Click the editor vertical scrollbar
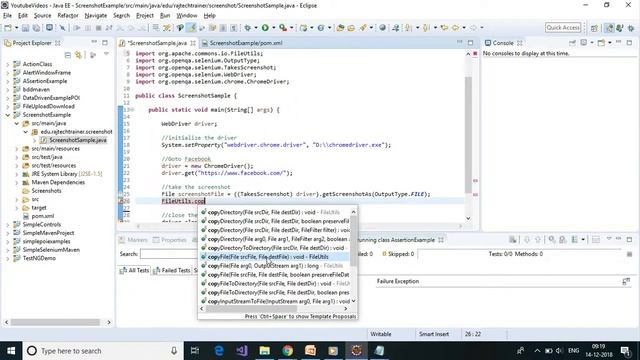Image resolution: width=640 pixels, height=360 pixels. coord(468,136)
